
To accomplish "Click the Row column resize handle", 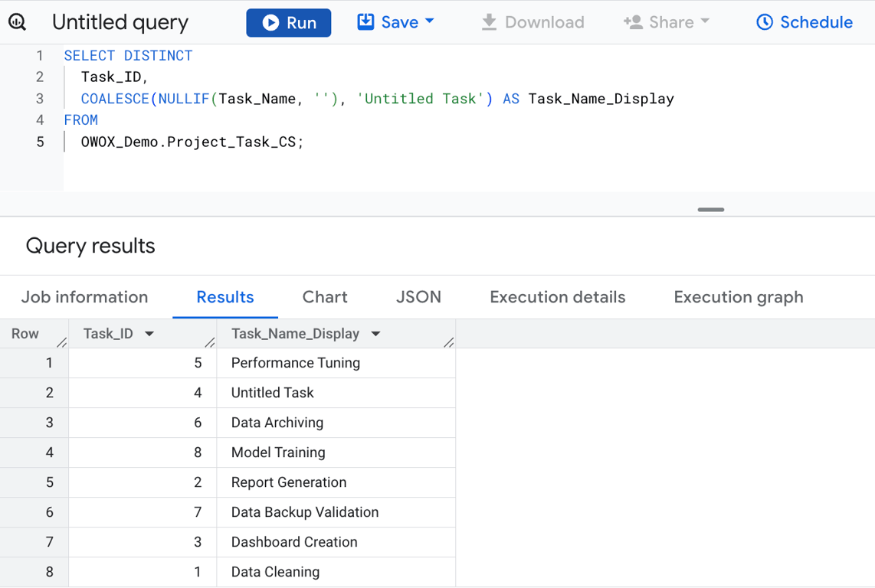I will (x=62, y=342).
